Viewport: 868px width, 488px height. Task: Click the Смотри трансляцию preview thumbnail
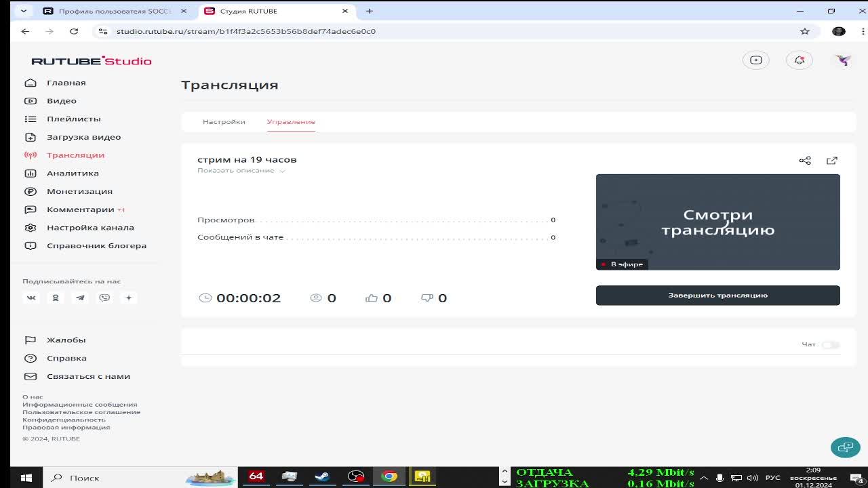718,222
